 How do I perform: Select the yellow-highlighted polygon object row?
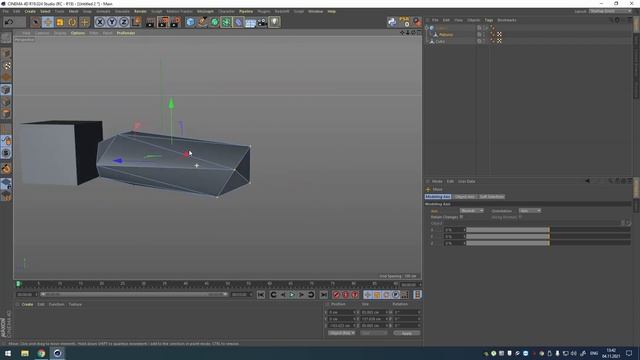446,35
